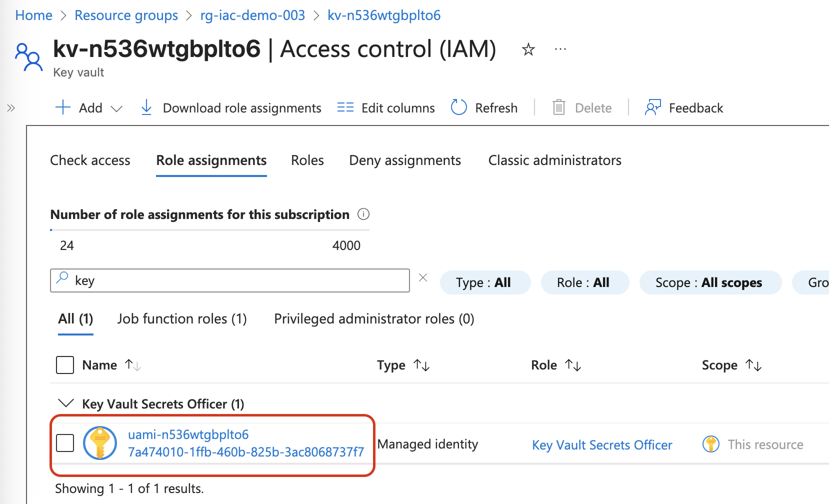Click the info icon beside subscription count
The image size is (829, 504).
[363, 214]
